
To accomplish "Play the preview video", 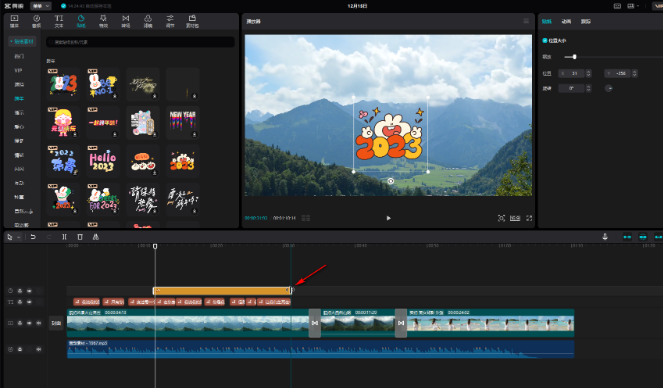I will (389, 218).
